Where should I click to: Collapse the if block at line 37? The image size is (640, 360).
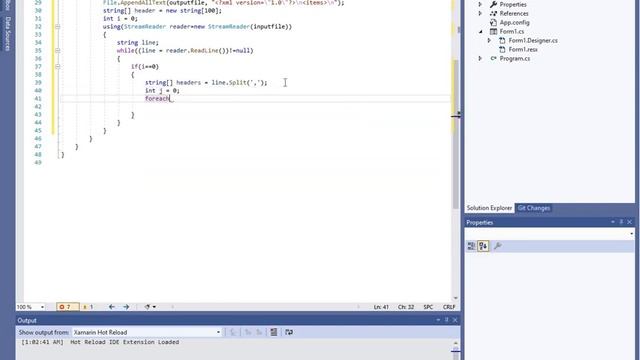pos(58,67)
